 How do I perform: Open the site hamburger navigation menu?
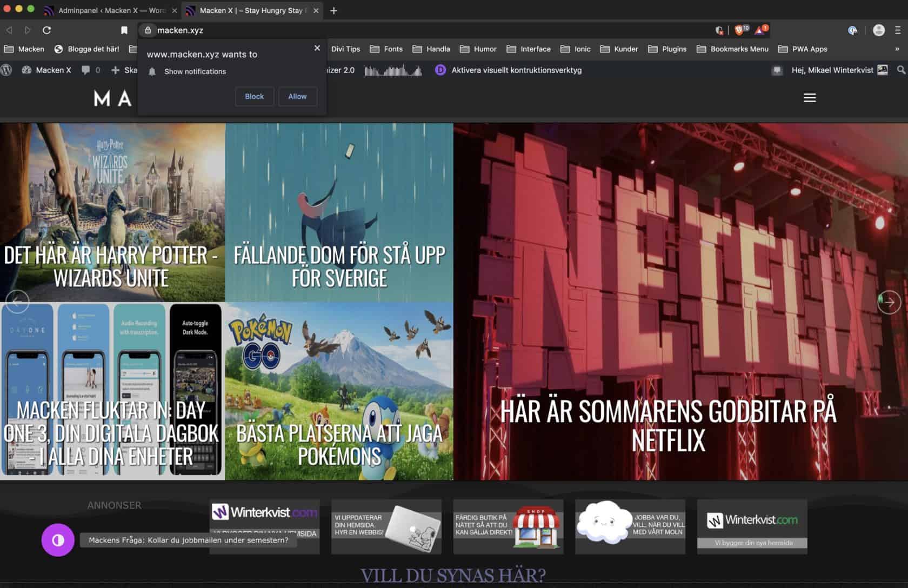click(x=810, y=98)
